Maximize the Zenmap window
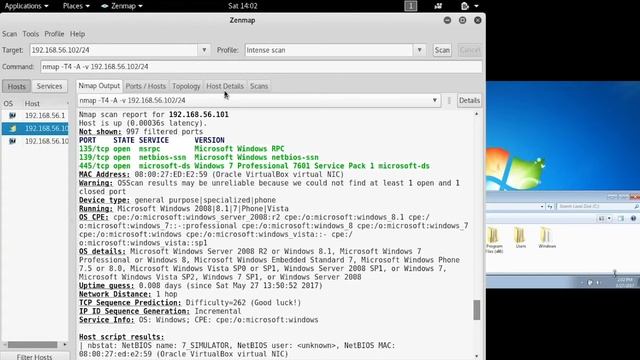 click(462, 20)
